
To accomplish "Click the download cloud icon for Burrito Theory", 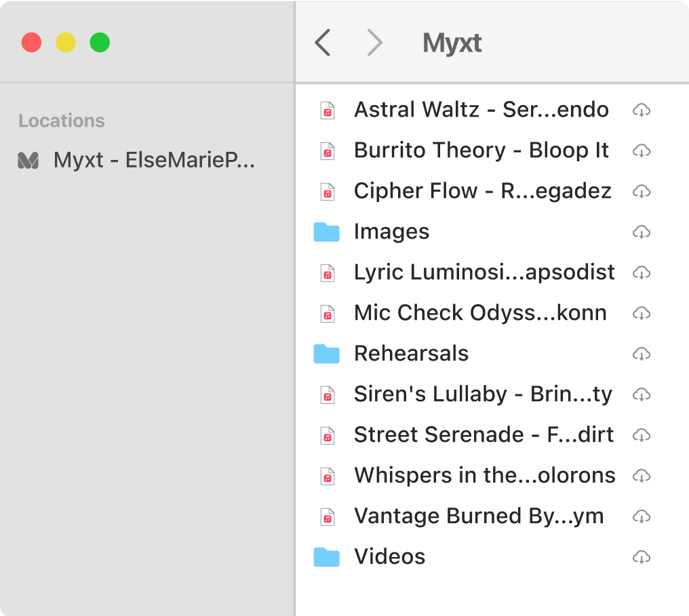I will [x=642, y=151].
